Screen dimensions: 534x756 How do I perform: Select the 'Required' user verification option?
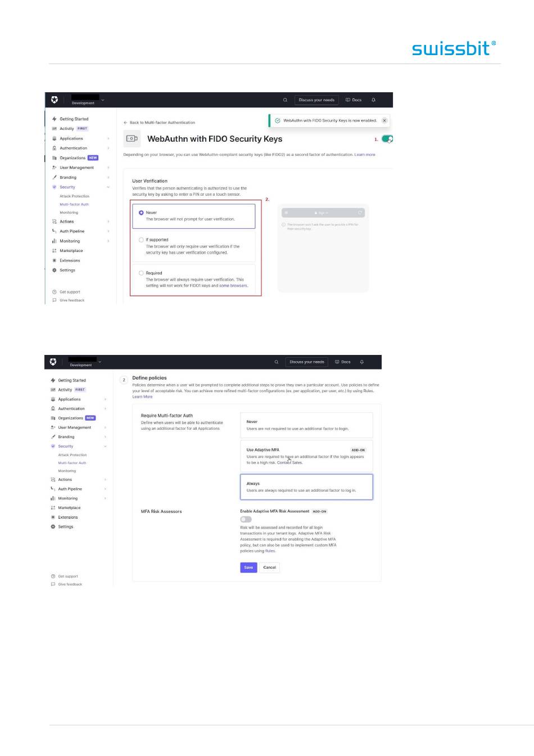[193, 280]
